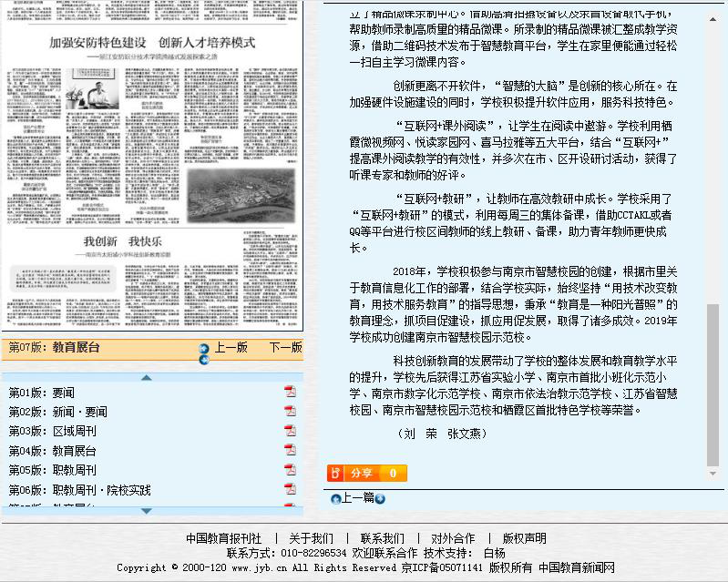
Task: Go to next page via 下一版
Action: (285, 348)
